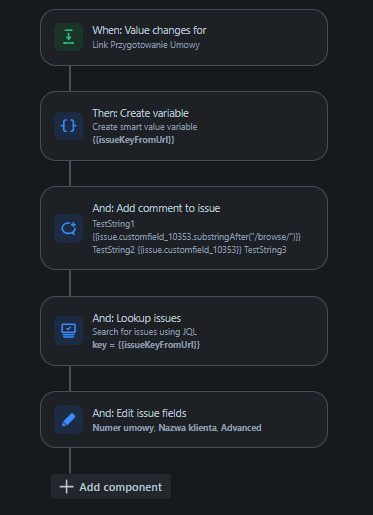Click Search for issues using JQL subtitle
373x515 pixels.
(144, 332)
